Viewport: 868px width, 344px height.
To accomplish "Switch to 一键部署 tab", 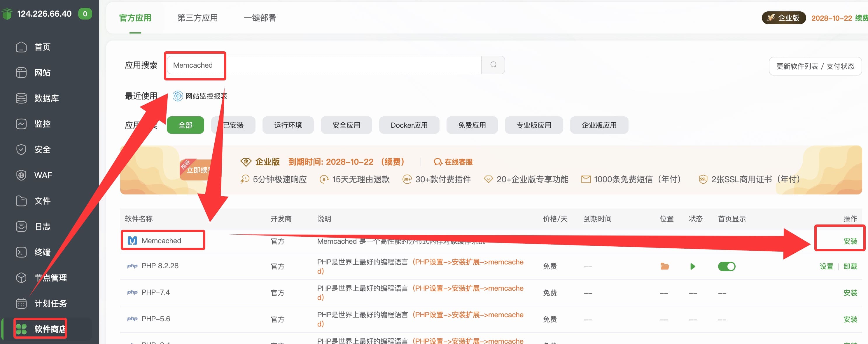I will [x=260, y=18].
